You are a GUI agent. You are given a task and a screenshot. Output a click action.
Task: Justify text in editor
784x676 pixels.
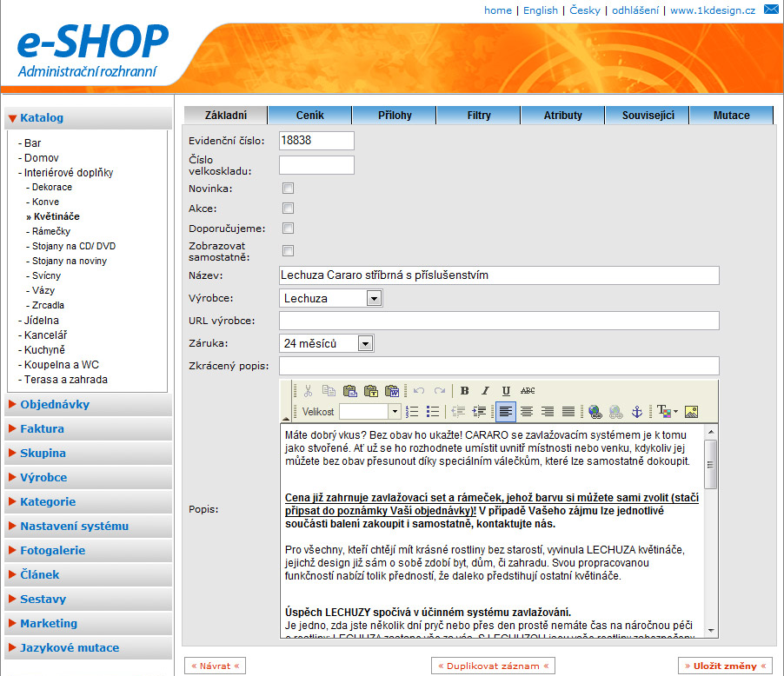coord(568,412)
